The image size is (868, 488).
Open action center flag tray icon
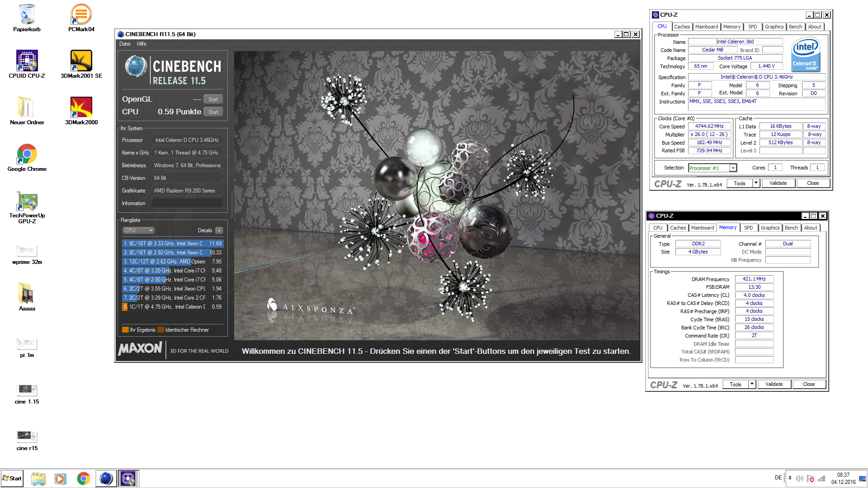[810, 479]
